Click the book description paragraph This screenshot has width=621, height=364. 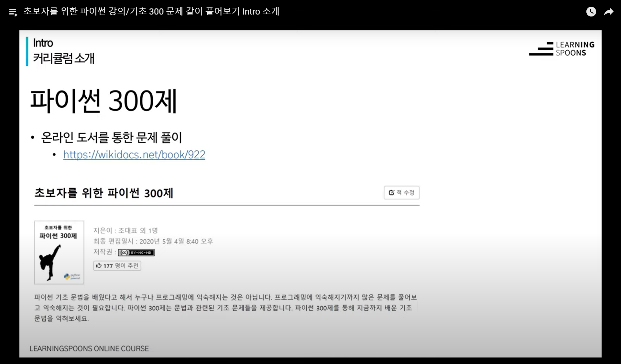[225, 307]
